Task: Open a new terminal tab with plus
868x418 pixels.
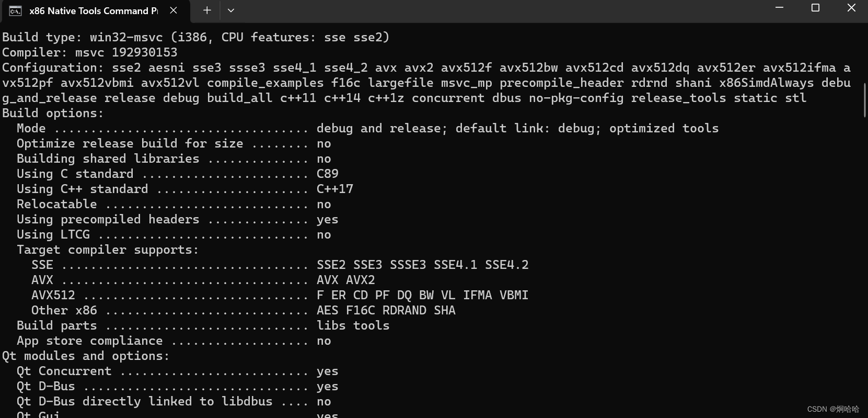Action: pyautogui.click(x=207, y=10)
